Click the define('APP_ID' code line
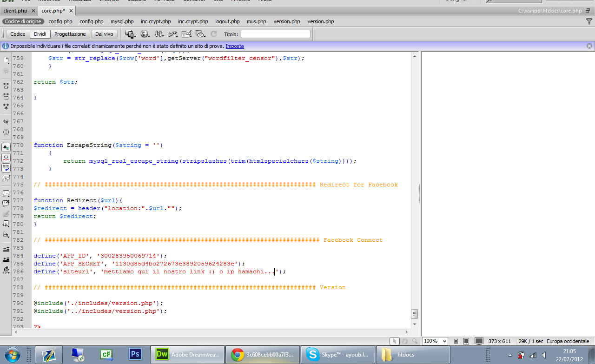The image size is (595, 364). (100, 256)
